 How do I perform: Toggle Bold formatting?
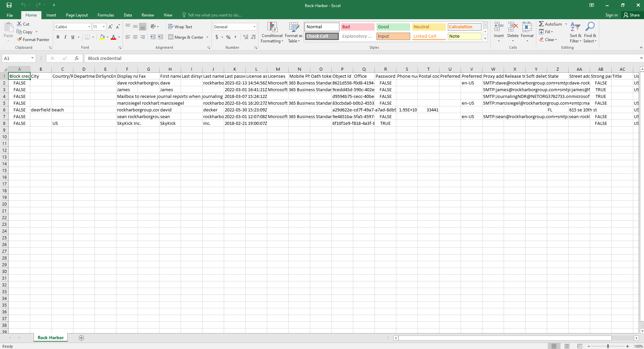coord(58,37)
